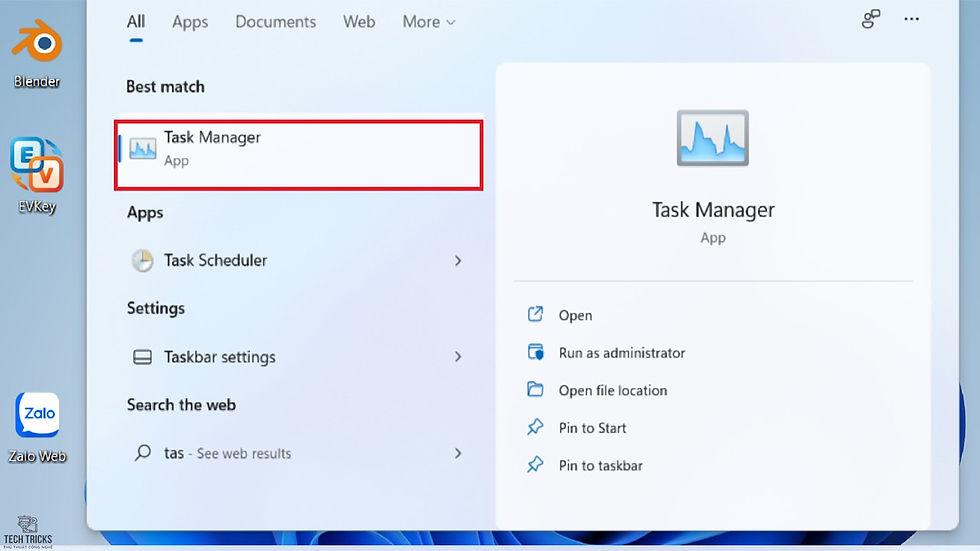Viewport: 980px width, 551px height.
Task: Open the search feedback icon at top right
Action: pos(871,19)
